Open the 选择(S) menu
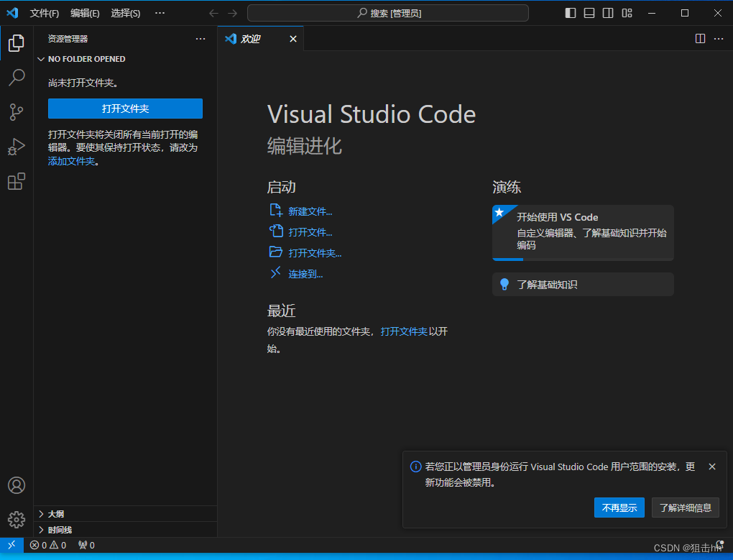The height and width of the screenshot is (560, 733). [x=125, y=13]
